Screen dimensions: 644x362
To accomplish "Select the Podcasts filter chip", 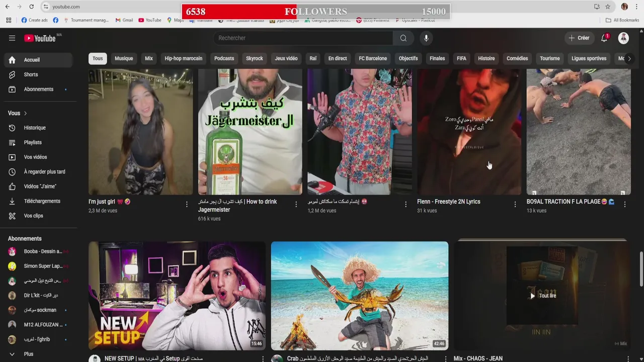I will click(224, 58).
